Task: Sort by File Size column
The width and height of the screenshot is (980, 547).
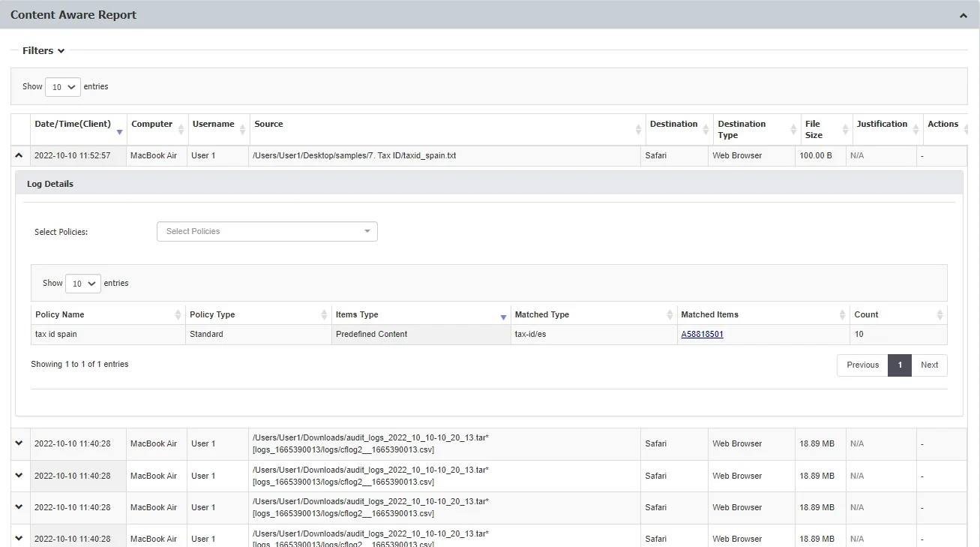Action: [845, 129]
